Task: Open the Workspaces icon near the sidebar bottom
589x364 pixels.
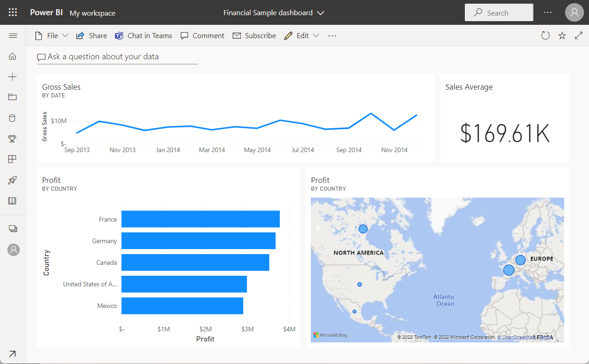Action: (12, 228)
